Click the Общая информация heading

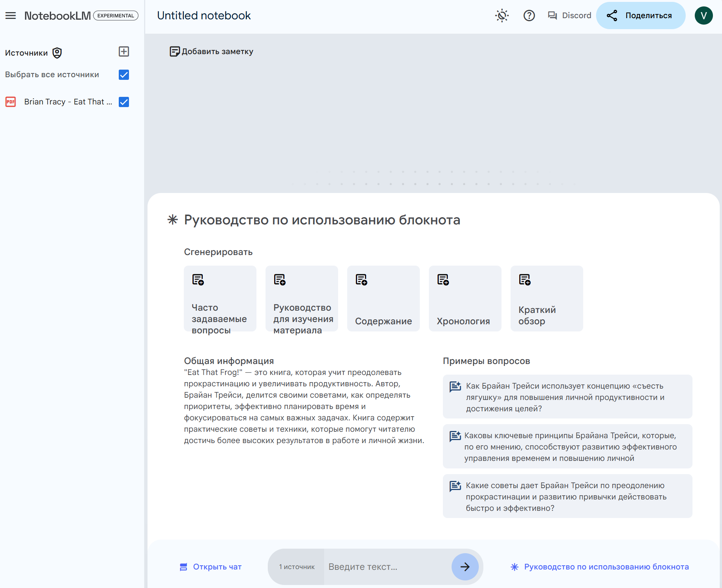(229, 361)
